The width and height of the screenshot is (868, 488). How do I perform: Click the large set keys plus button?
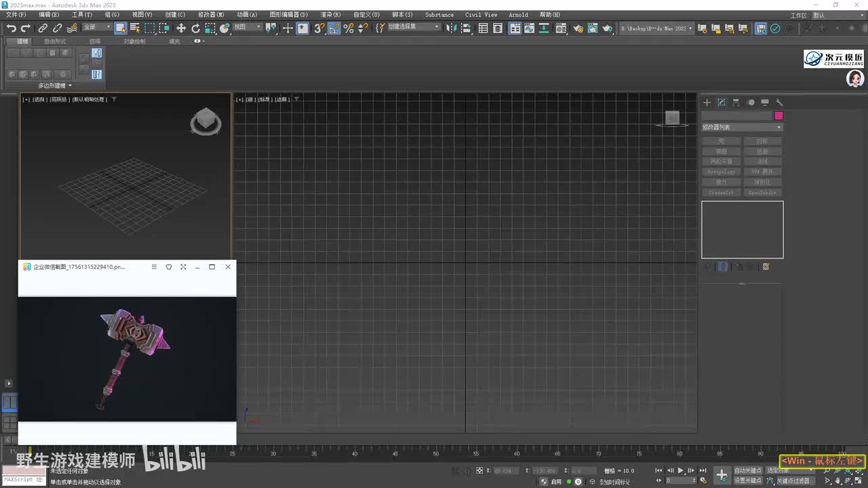[x=722, y=475]
